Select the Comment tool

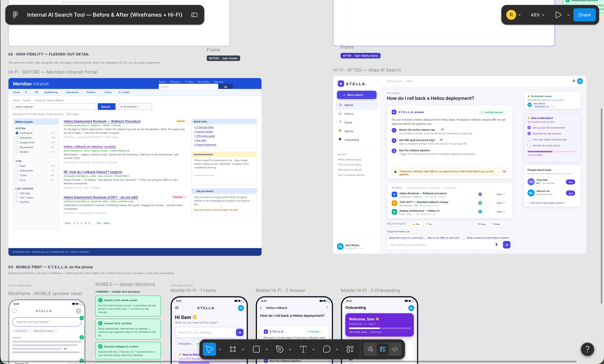[326, 349]
